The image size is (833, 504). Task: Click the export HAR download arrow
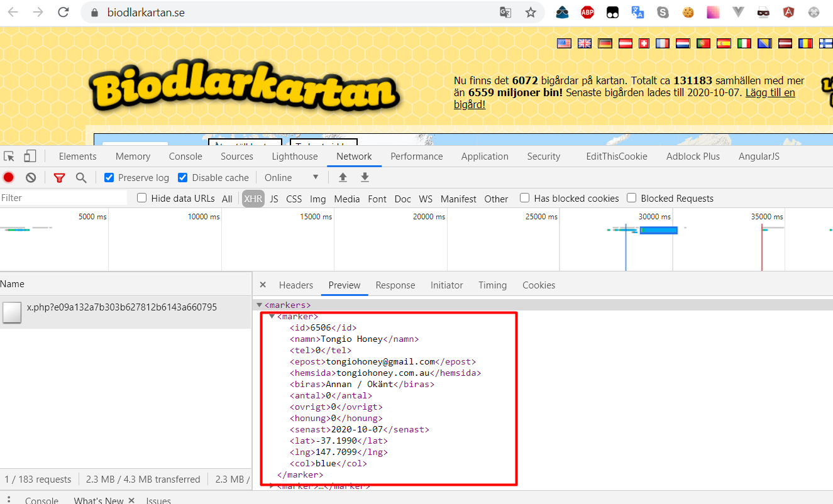point(365,178)
